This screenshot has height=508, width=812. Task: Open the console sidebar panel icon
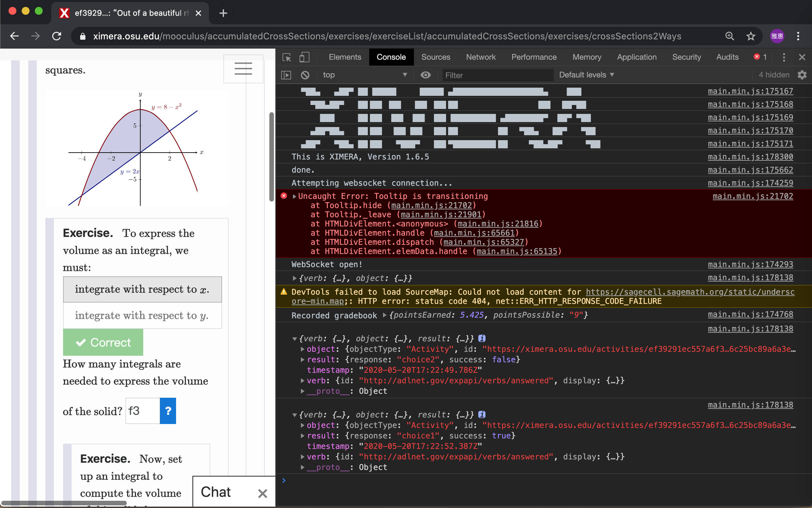285,75
